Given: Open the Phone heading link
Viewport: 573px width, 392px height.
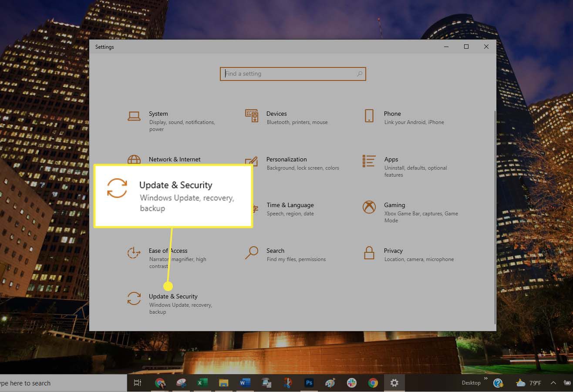Looking at the screenshot, I should click(393, 114).
